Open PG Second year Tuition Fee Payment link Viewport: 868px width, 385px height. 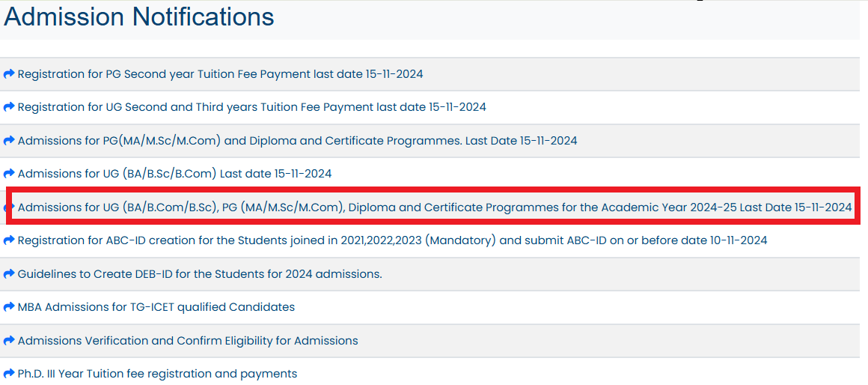pyautogui.click(x=220, y=74)
